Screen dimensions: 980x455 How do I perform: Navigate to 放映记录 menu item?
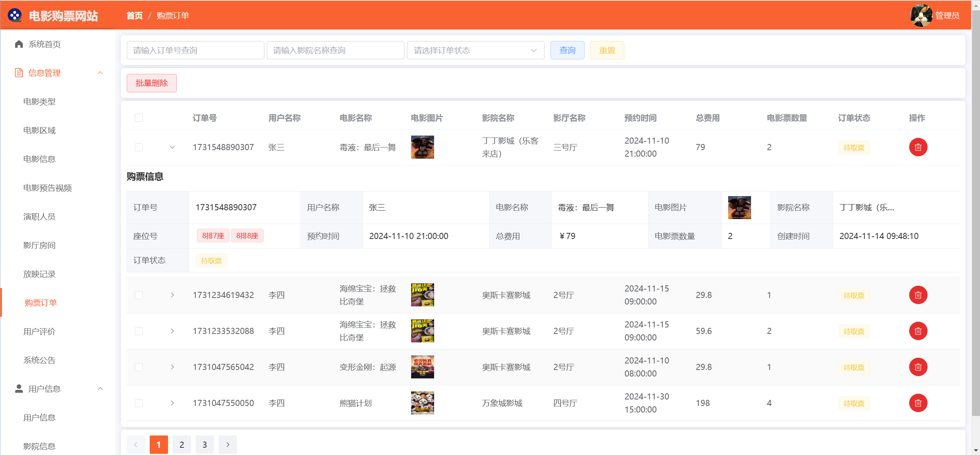(39, 274)
